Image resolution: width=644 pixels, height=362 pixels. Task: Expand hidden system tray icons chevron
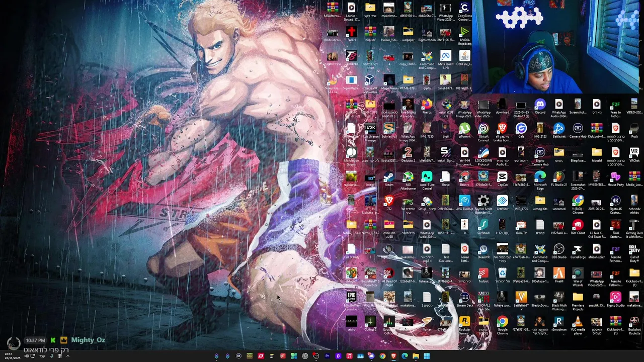tap(67, 356)
